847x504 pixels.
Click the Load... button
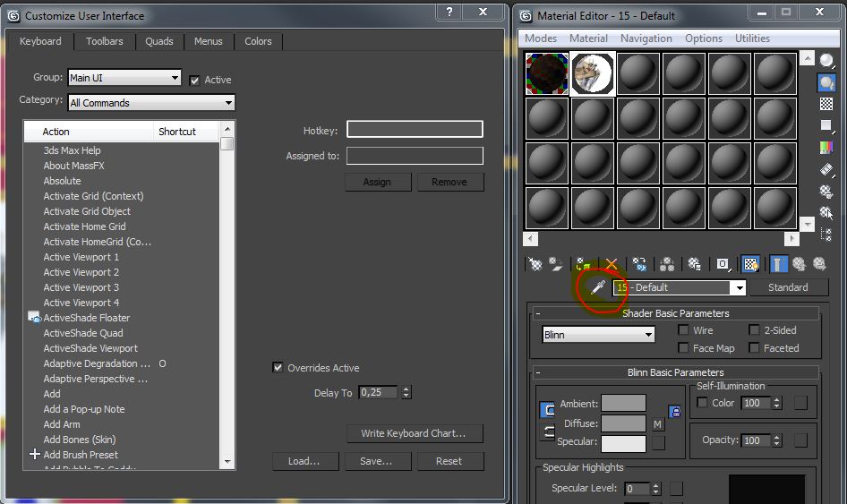coord(304,461)
